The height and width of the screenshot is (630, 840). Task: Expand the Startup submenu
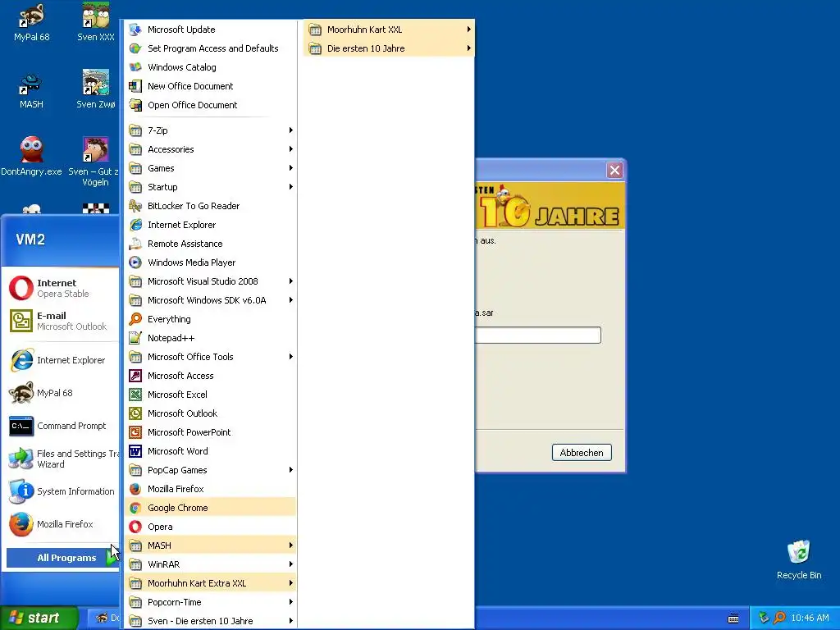(211, 187)
